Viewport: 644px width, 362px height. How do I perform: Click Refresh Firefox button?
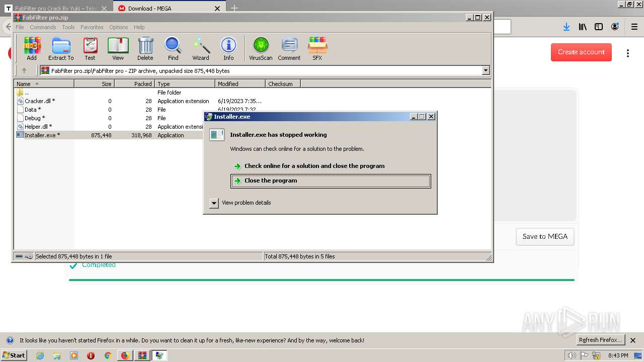coord(600,340)
